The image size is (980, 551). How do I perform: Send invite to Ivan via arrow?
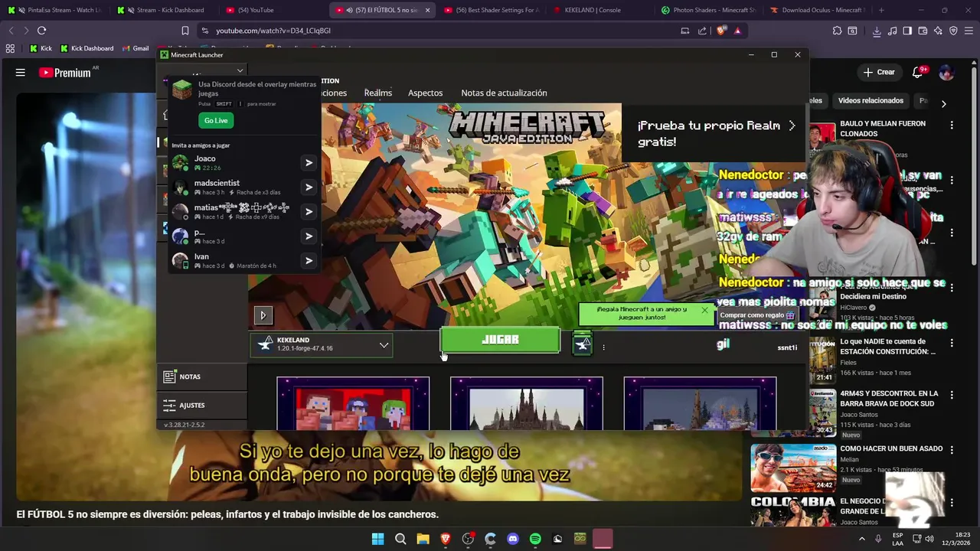click(x=309, y=260)
